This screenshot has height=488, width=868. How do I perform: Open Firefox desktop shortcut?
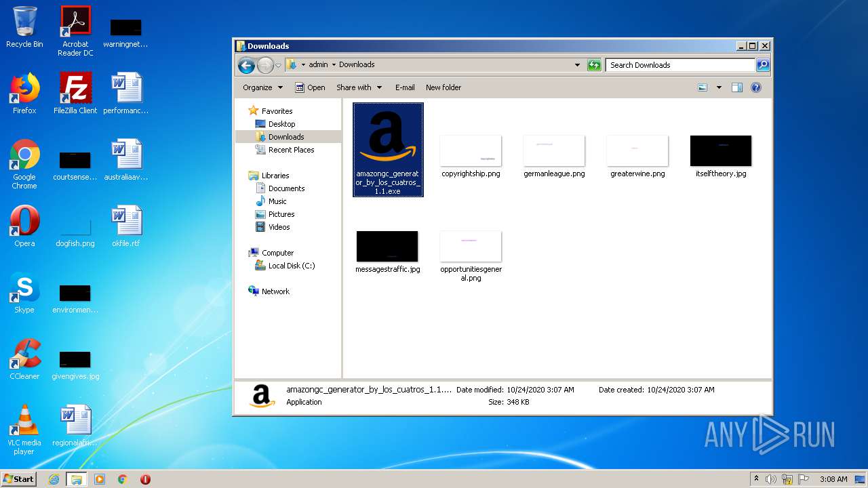24,94
